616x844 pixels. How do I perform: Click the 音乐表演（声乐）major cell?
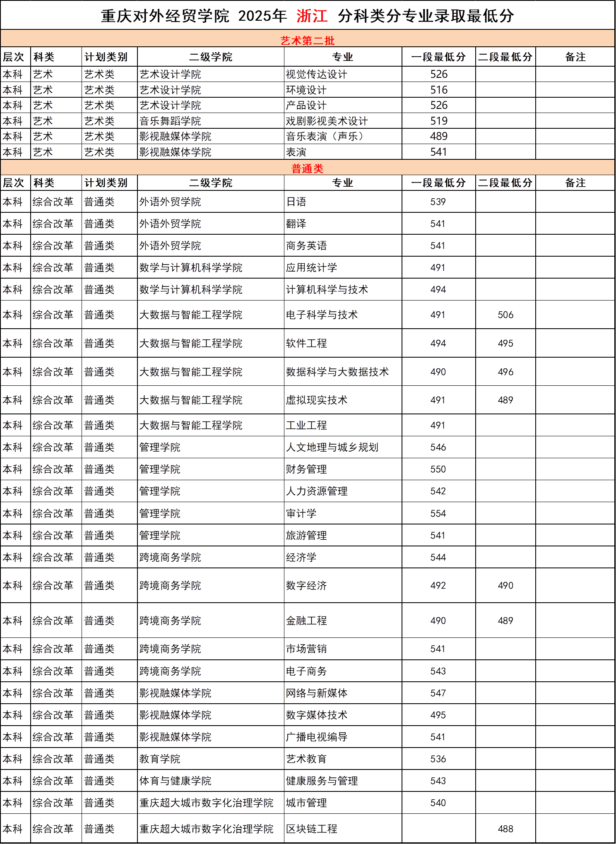point(325,137)
